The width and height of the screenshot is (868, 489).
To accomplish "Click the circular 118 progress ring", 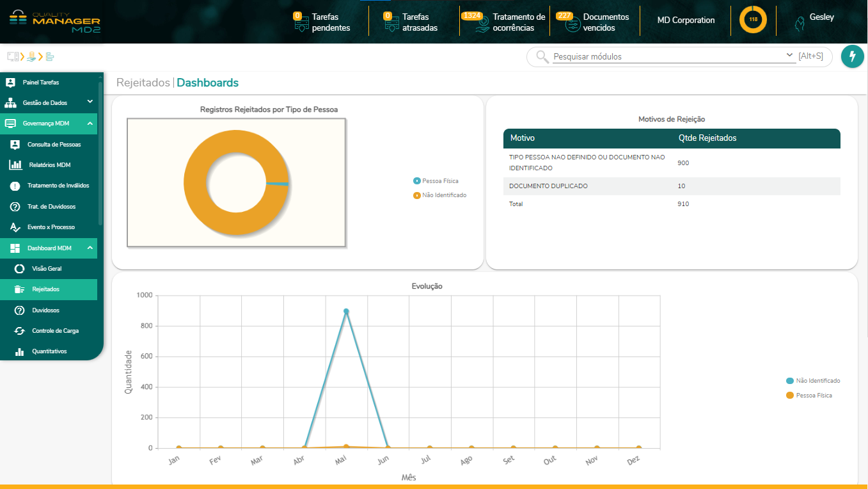I will (x=753, y=20).
